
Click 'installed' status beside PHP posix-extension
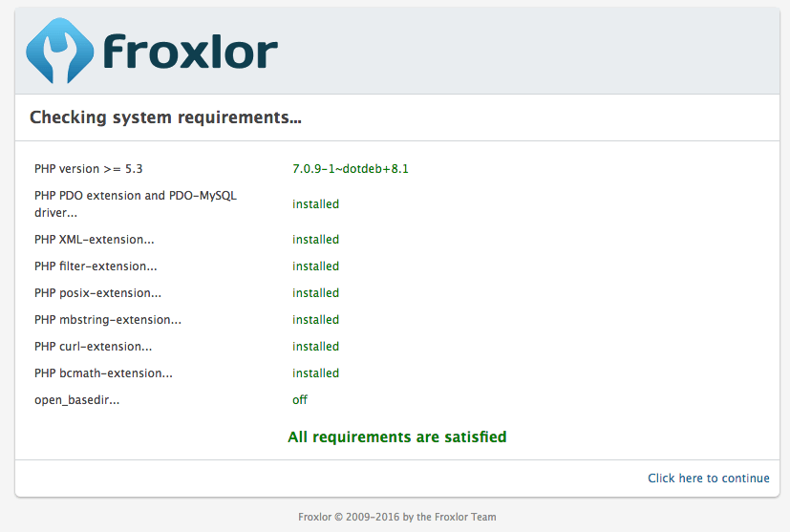[315, 293]
